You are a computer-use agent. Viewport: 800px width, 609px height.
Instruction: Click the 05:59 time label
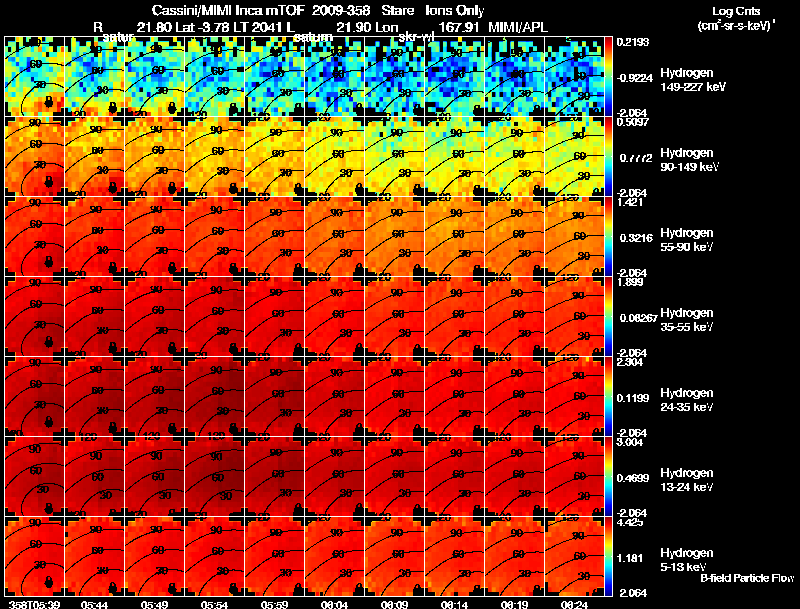(x=274, y=604)
